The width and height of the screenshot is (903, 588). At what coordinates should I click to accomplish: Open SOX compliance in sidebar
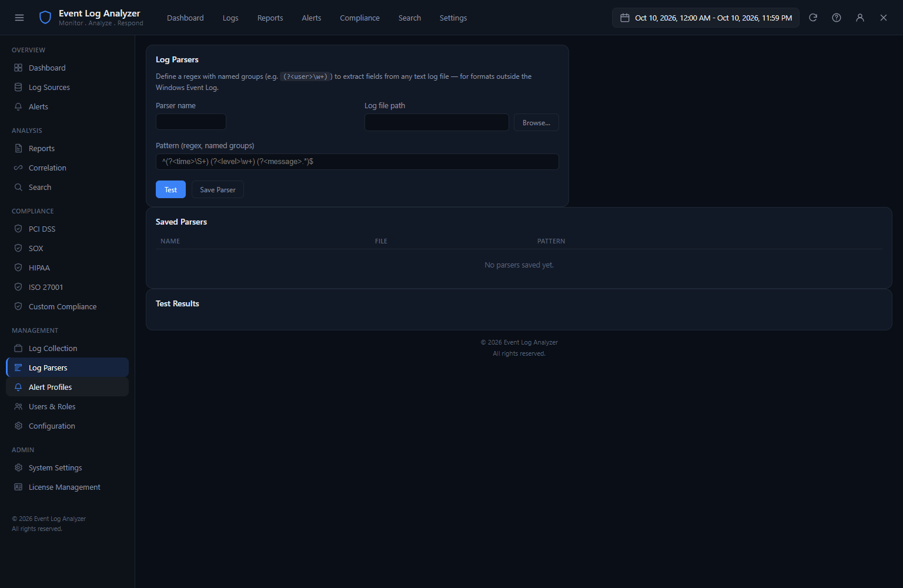pyautogui.click(x=67, y=248)
